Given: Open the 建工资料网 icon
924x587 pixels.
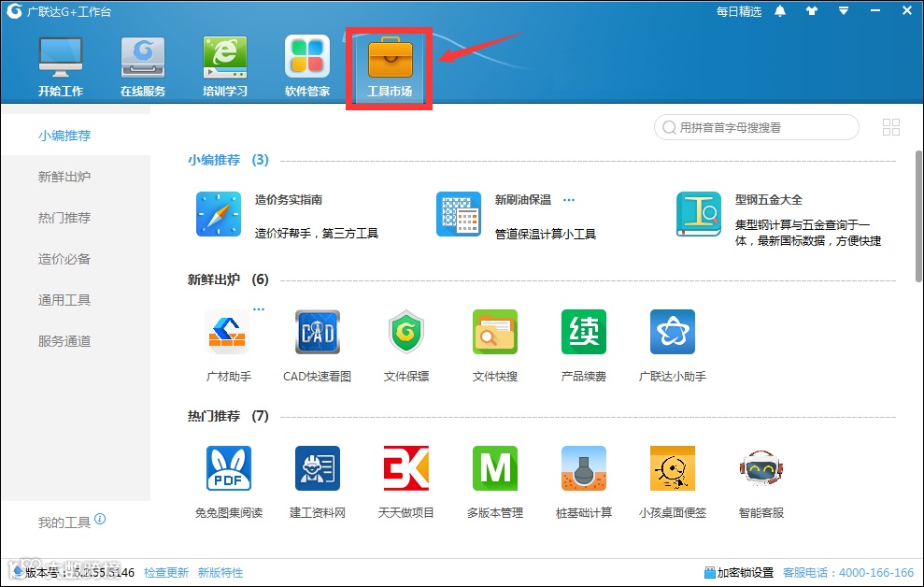Looking at the screenshot, I should point(318,468).
